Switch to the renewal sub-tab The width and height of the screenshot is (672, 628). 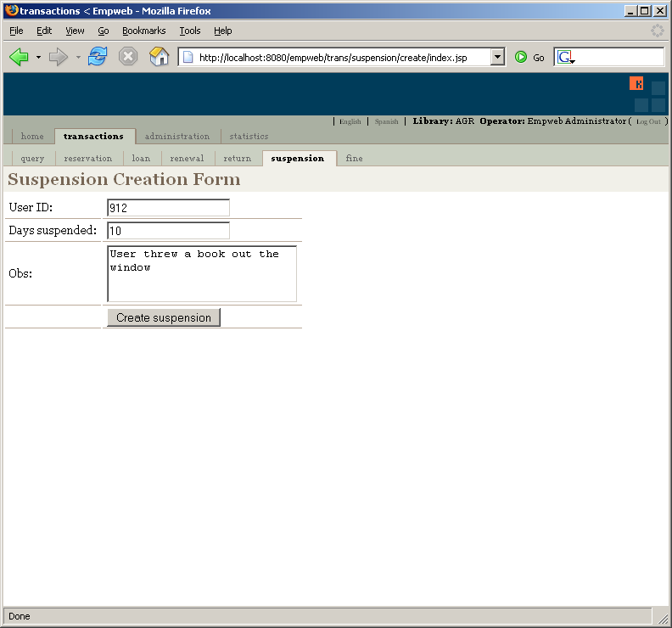187,159
